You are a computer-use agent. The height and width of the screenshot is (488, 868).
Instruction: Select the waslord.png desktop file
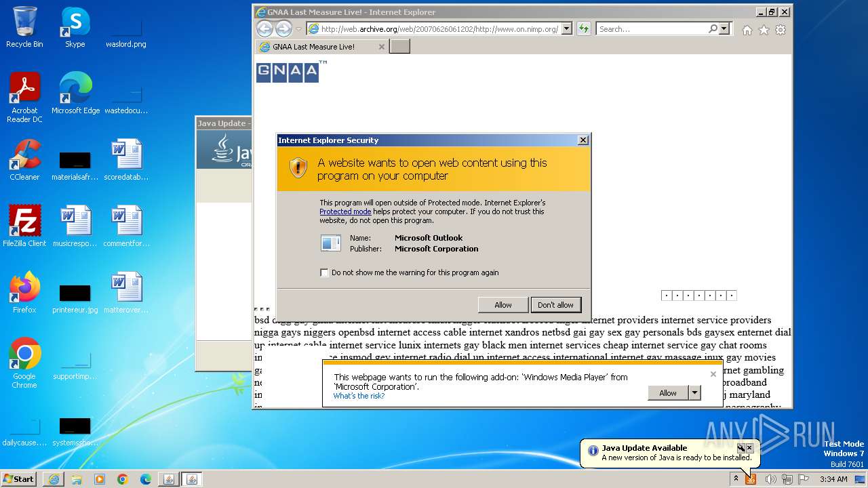pos(126,34)
